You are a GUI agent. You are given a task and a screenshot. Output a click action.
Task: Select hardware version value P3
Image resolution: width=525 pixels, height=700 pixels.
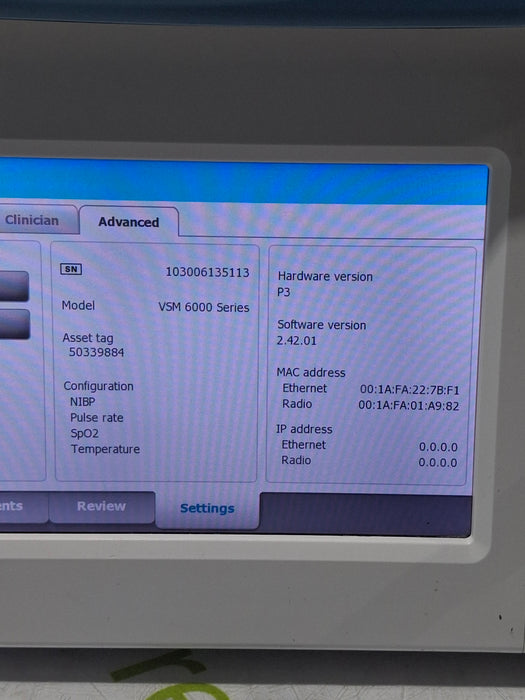[283, 292]
